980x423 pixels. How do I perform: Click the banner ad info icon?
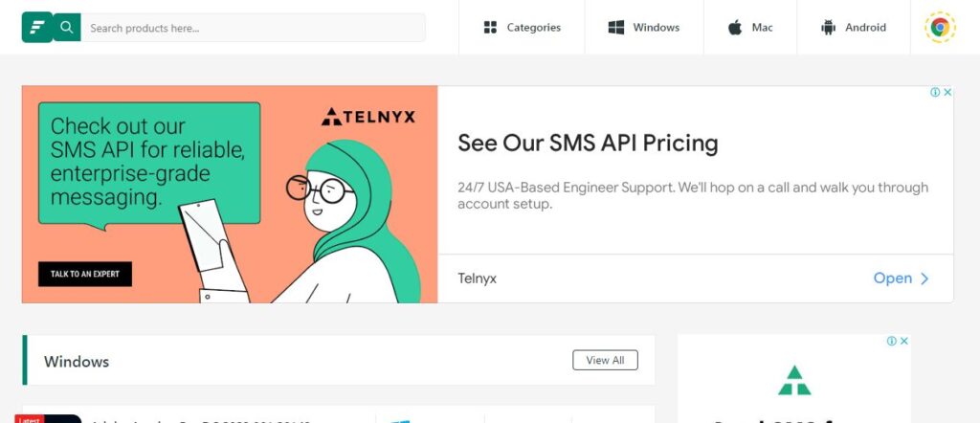click(x=935, y=93)
